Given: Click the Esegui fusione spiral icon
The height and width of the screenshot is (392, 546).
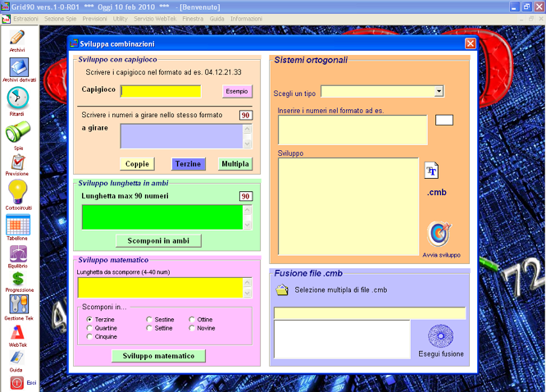Looking at the screenshot, I should (x=441, y=336).
